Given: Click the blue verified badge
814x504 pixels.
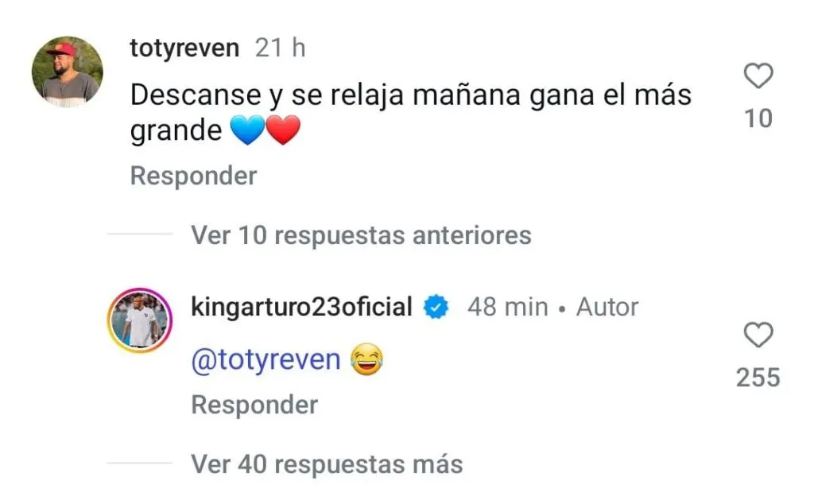Looking at the screenshot, I should coord(436,307).
